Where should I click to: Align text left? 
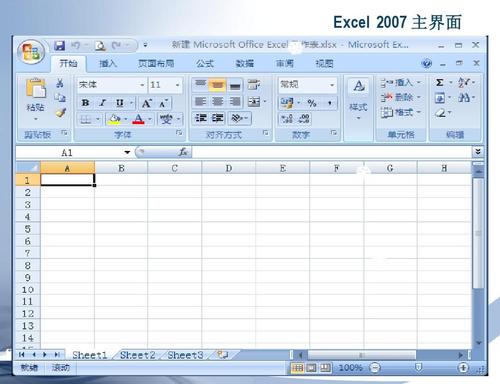point(200,102)
